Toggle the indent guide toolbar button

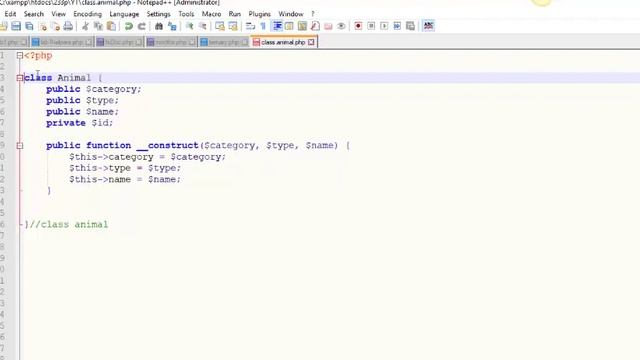(x=277, y=27)
